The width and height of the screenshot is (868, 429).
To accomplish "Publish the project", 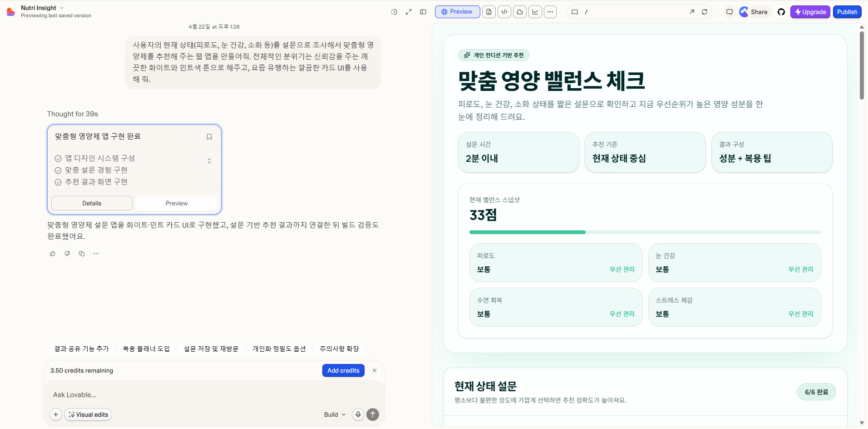I will pos(847,12).
